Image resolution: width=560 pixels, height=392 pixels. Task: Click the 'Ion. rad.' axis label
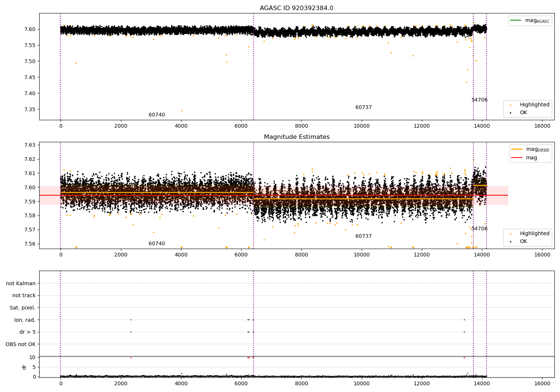click(x=25, y=320)
